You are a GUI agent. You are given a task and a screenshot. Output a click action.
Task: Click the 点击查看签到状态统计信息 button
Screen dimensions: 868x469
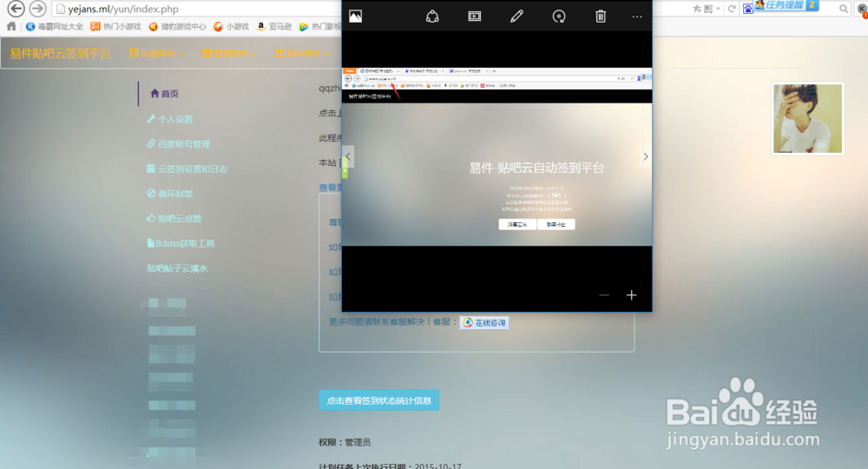point(379,400)
